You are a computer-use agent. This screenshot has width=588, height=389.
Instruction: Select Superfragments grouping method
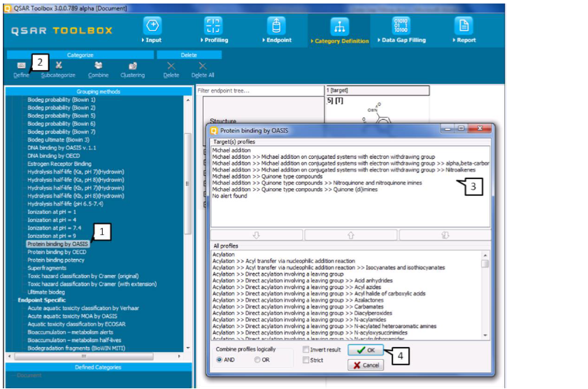[x=47, y=268]
